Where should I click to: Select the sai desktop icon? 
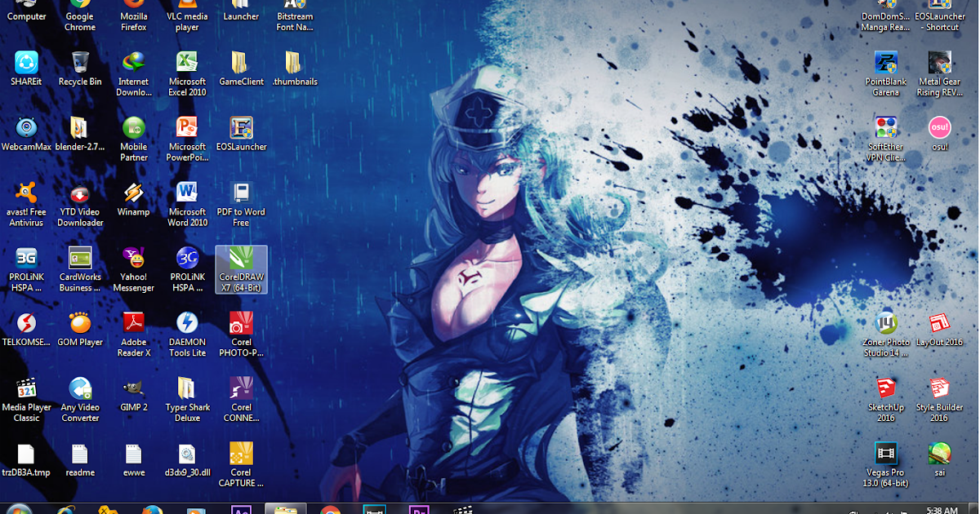coord(940,460)
